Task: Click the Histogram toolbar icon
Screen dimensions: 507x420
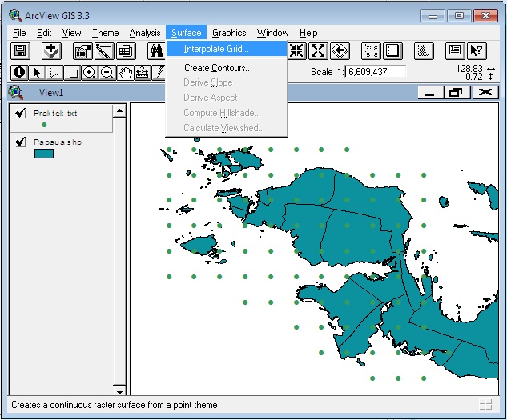Action: pyautogui.click(x=424, y=50)
